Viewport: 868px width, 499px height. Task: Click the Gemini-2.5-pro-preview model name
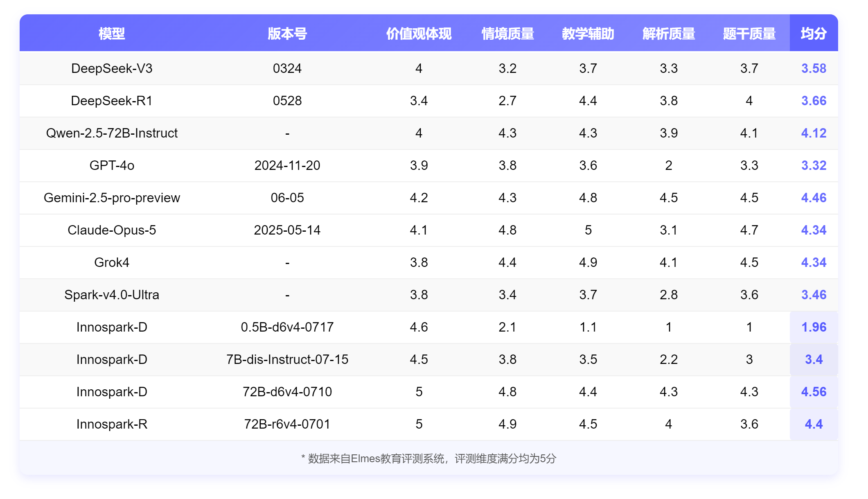pyautogui.click(x=111, y=198)
